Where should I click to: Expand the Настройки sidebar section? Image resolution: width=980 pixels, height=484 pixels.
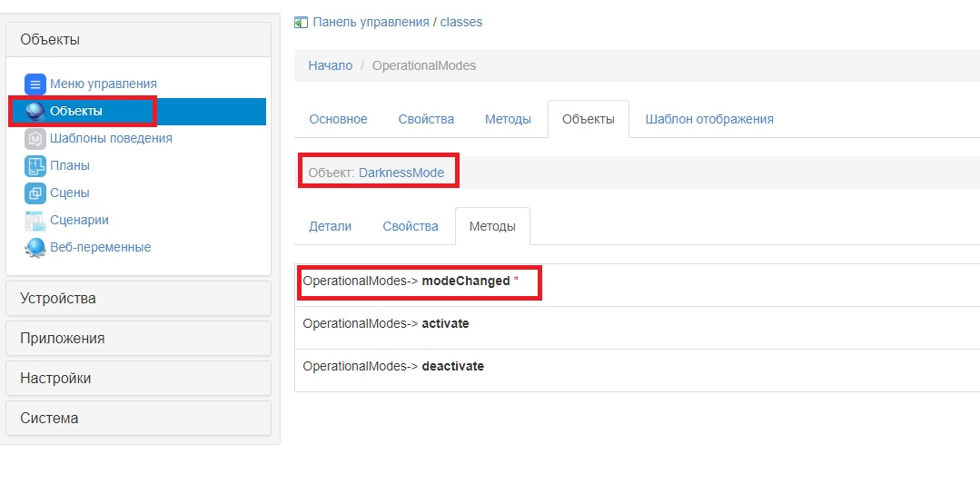pyautogui.click(x=138, y=379)
